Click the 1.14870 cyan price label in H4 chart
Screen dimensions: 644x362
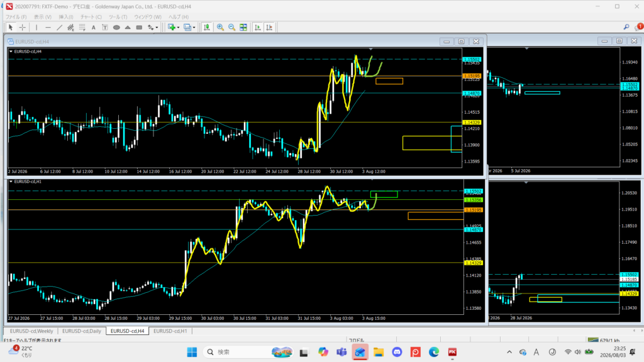(472, 93)
